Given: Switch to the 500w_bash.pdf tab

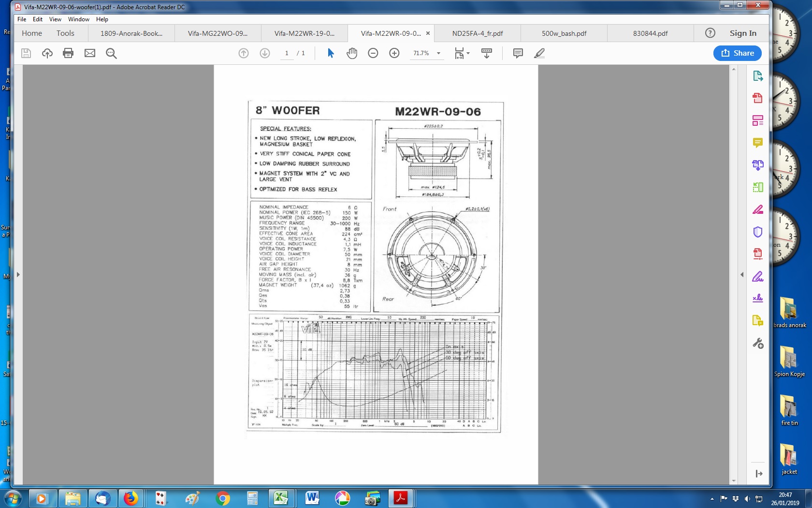Looking at the screenshot, I should coord(564,33).
